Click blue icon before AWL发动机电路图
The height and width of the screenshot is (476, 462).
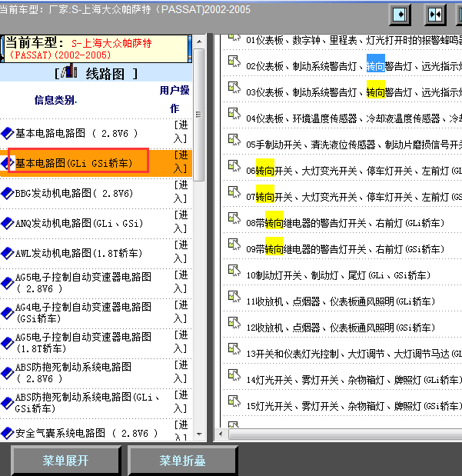pos(7,254)
